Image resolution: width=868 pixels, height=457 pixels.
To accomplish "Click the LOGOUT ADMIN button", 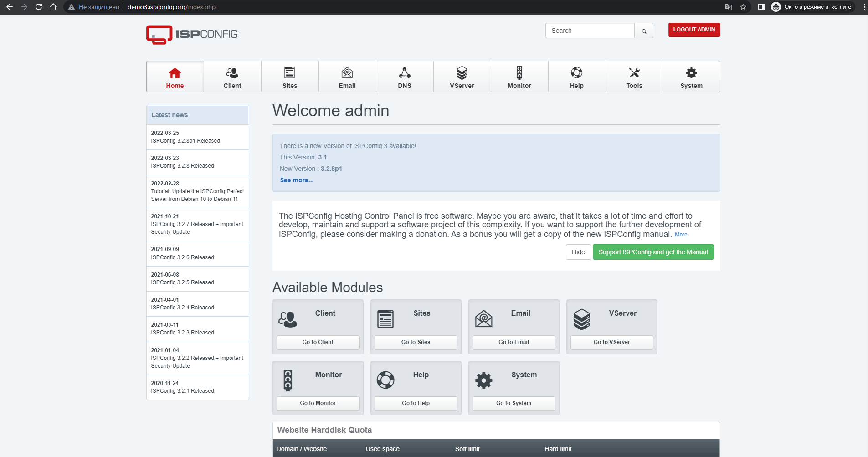I will (694, 30).
